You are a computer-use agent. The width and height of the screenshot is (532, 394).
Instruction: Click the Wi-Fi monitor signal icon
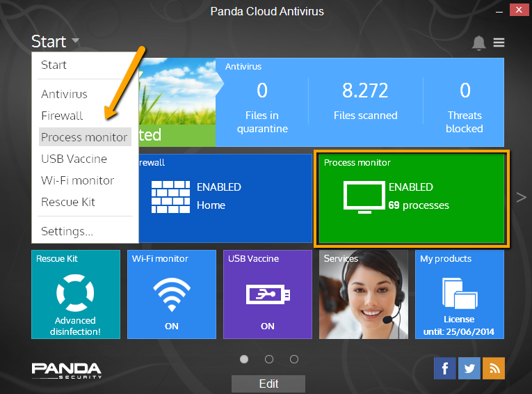[172, 294]
